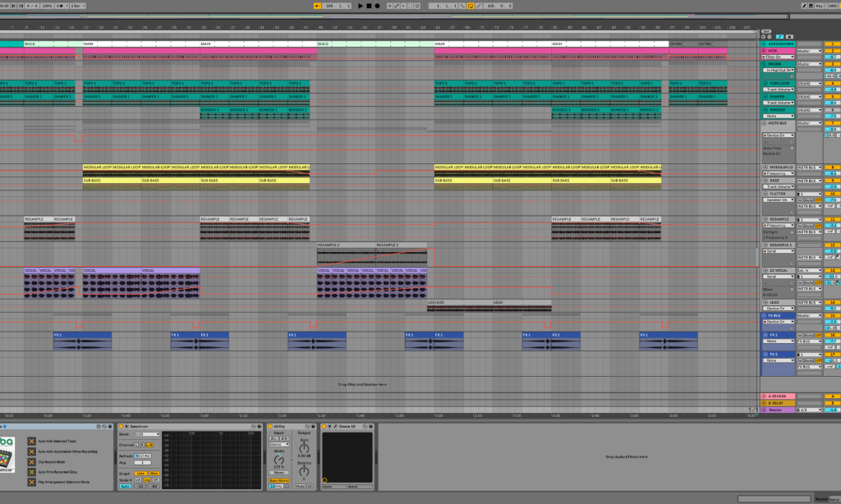Enable Auto-Arm Selected Track checkbox
841x504 pixels.
(32, 441)
